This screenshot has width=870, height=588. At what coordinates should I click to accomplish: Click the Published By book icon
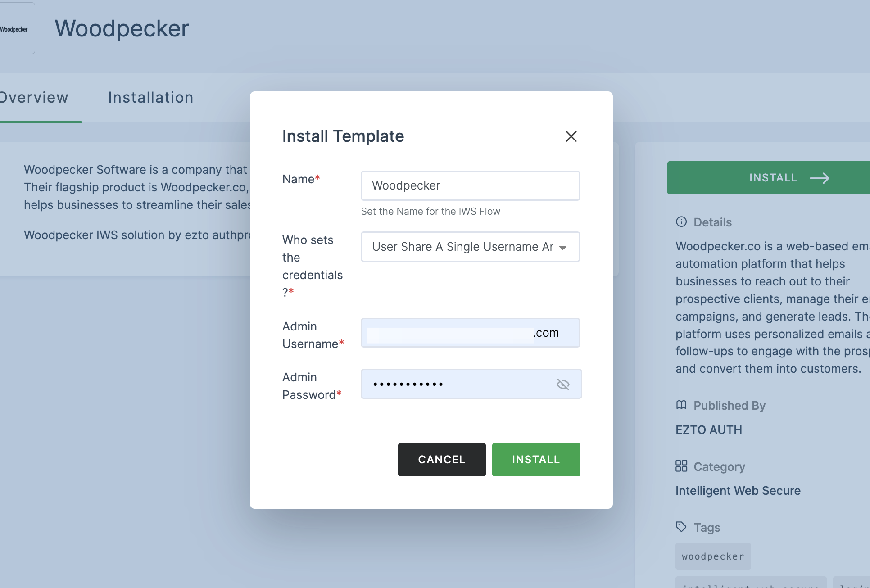tap(680, 406)
